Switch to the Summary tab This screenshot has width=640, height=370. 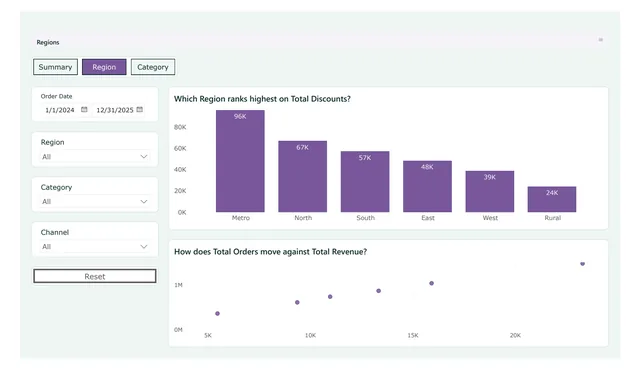[55, 67]
